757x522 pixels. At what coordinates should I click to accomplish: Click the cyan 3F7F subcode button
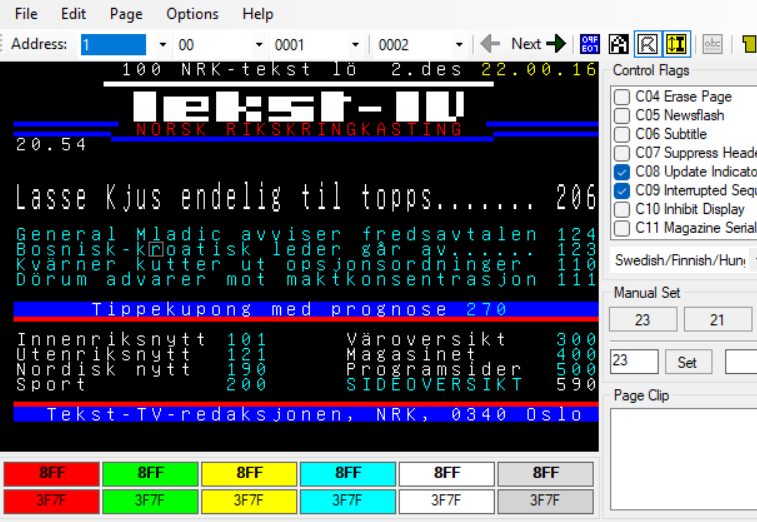(348, 501)
